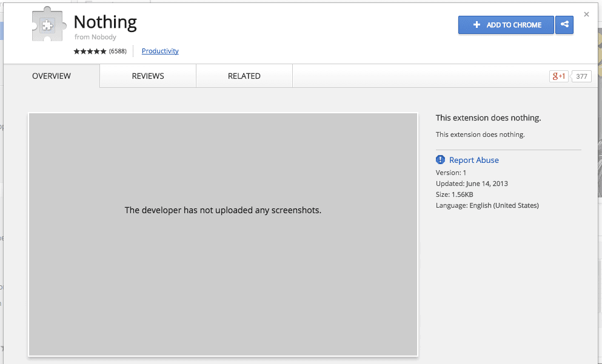602x364 pixels.
Task: Click the blue exclamation icon beside Report Abuse
Action: point(440,160)
